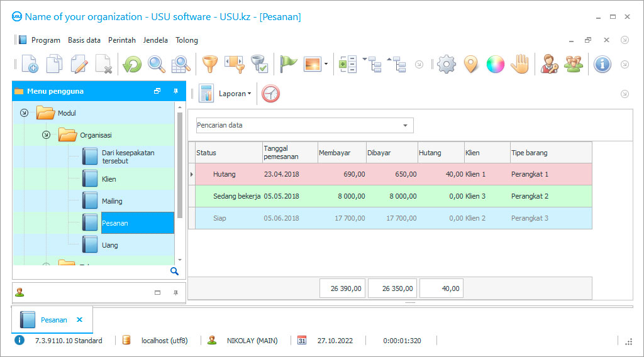Click the picture image icon

coord(312,65)
